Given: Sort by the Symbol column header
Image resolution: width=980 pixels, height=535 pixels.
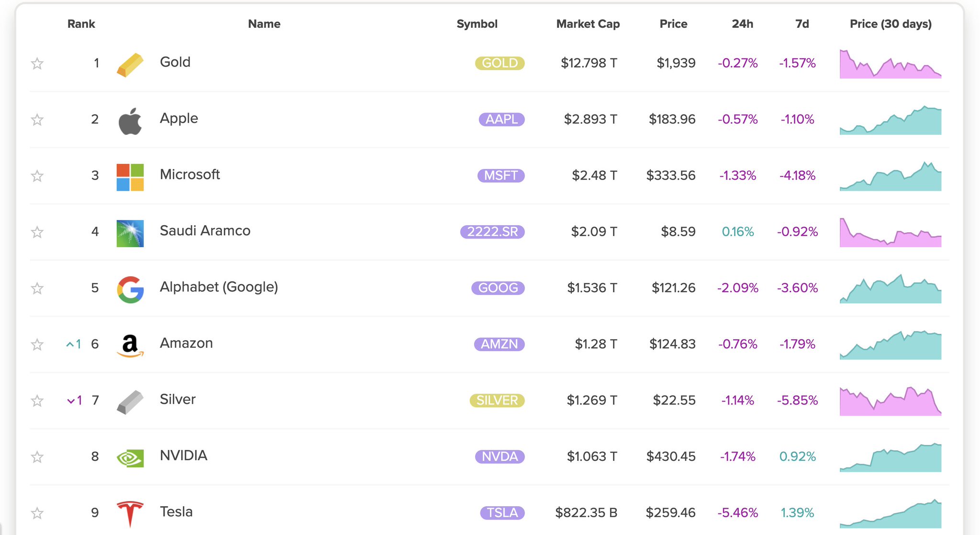Looking at the screenshot, I should point(477,24).
